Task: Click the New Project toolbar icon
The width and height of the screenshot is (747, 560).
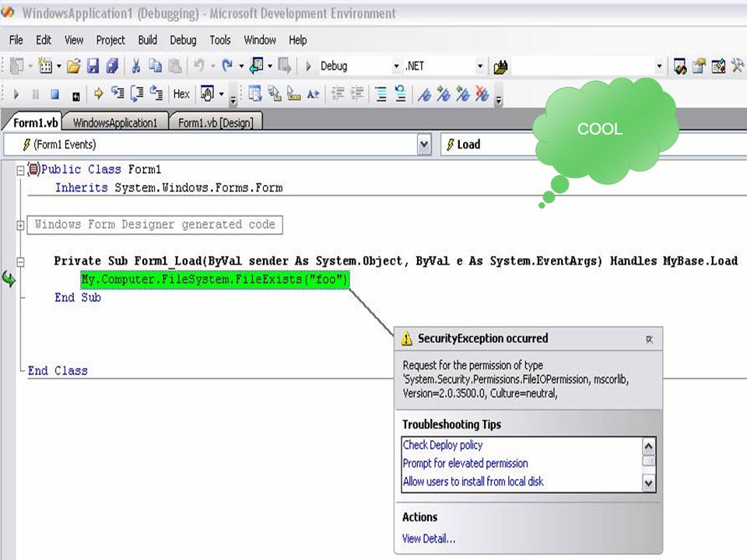Action: 16,65
